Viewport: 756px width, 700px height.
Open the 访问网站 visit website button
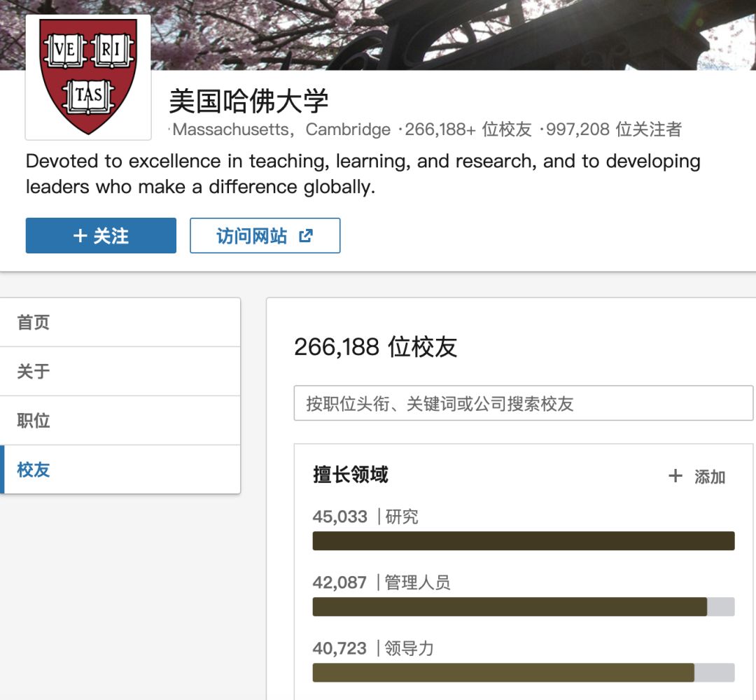265,235
